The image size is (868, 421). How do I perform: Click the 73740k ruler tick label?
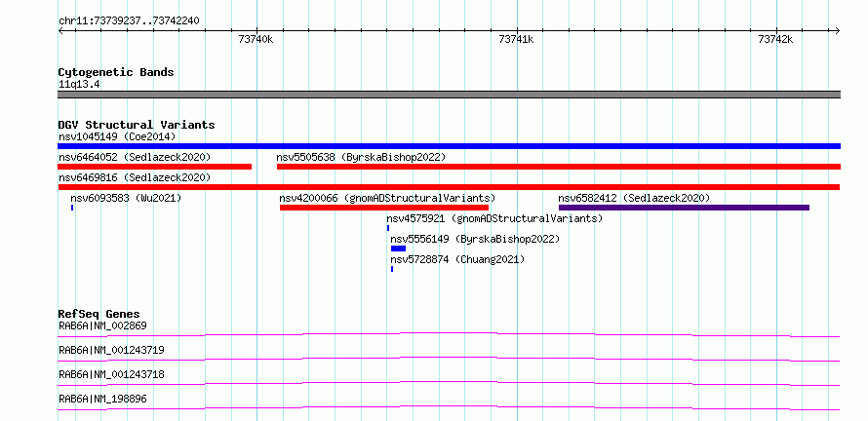[x=256, y=39]
